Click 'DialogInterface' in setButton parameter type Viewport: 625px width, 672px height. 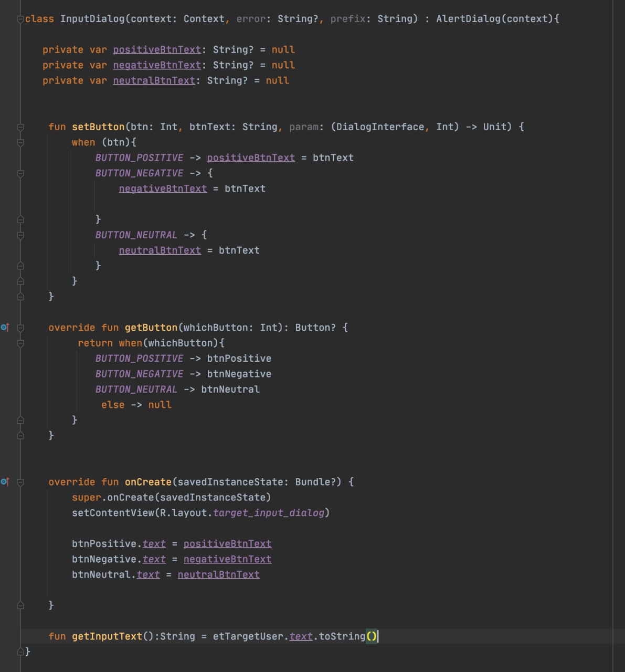(x=380, y=127)
